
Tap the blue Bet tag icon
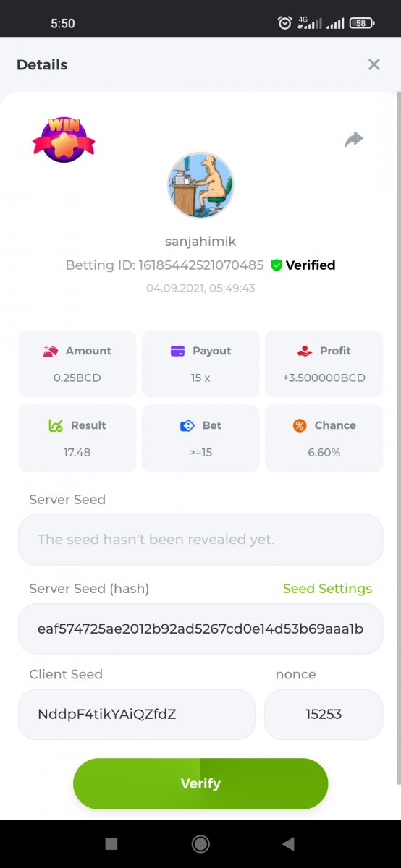coord(187,425)
